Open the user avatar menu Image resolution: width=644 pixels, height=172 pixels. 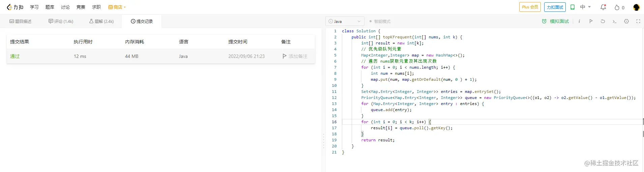click(636, 7)
